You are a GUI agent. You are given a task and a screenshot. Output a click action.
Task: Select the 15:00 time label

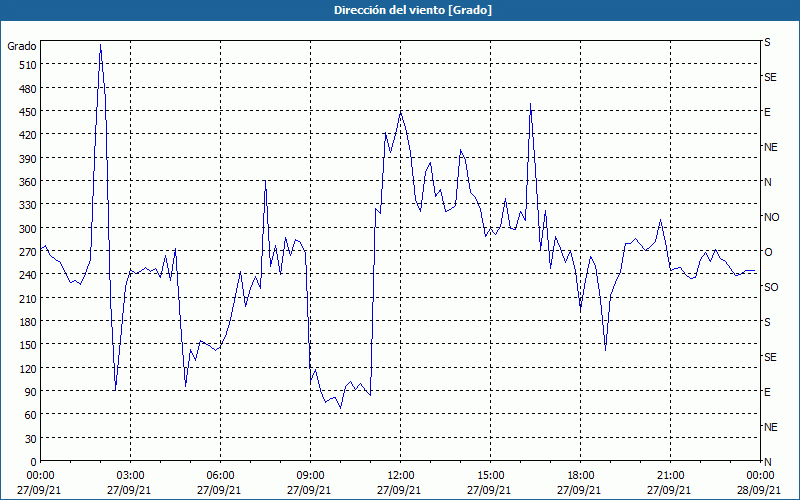490,476
